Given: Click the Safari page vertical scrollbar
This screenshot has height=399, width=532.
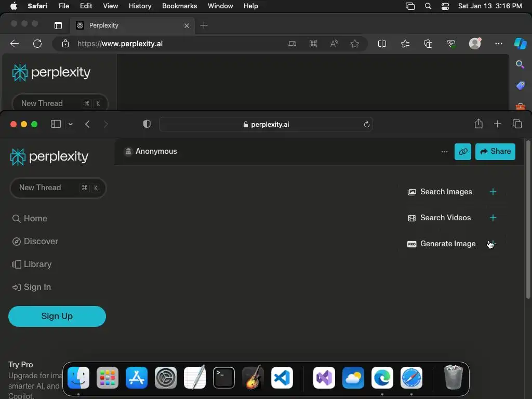Looking at the screenshot, I should click(x=528, y=220).
